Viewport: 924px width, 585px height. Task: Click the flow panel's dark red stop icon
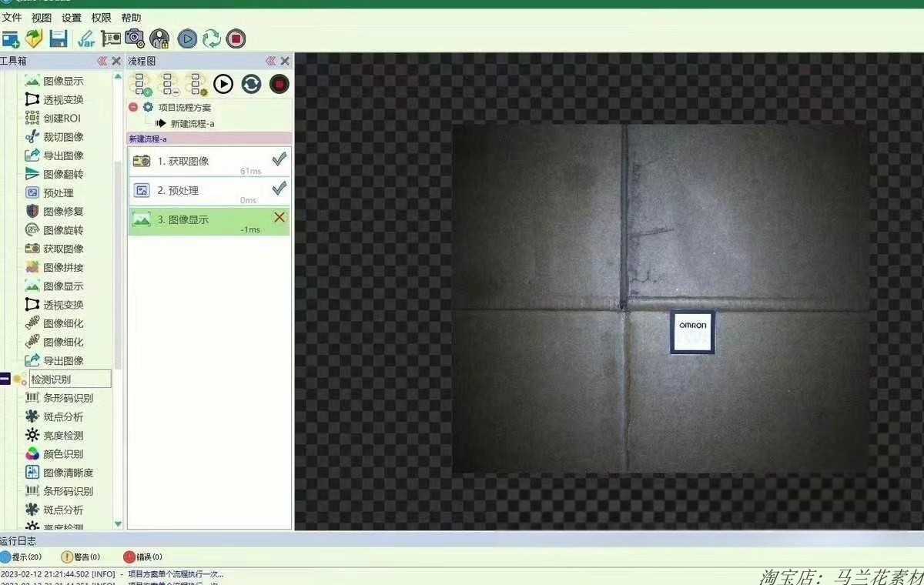tap(280, 84)
